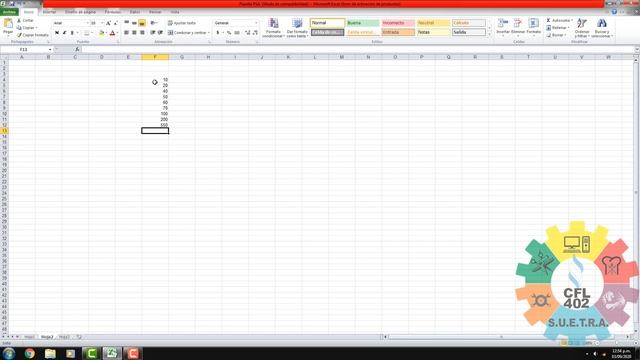Align text left
Viewport: 640px width, 360px height.
tap(127, 33)
